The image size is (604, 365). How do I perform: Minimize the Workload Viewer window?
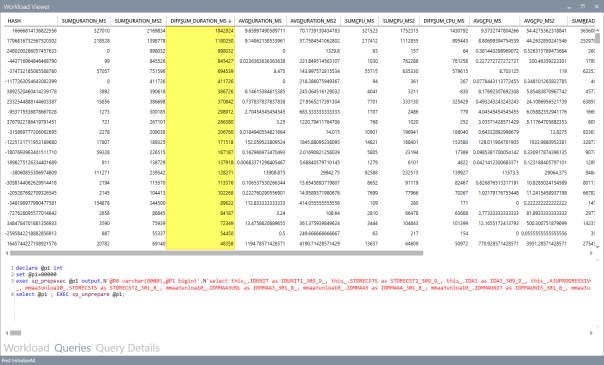click(569, 7)
